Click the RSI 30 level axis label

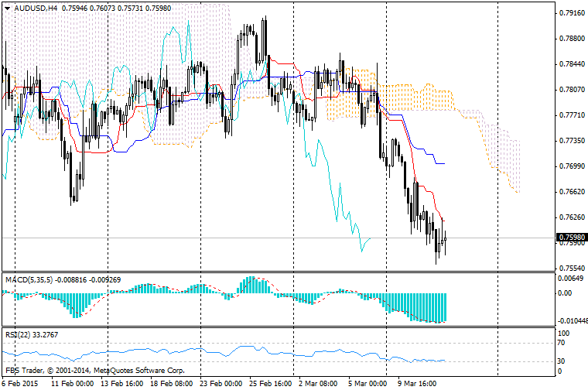click(x=563, y=361)
